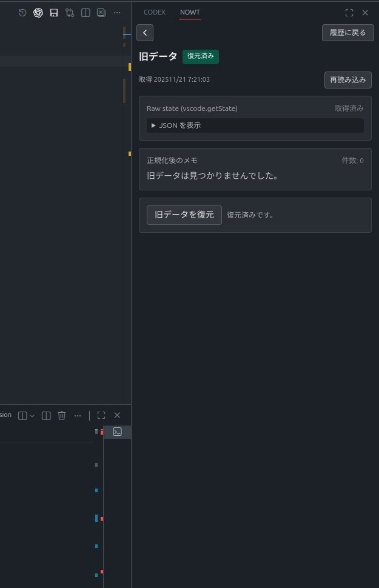Image resolution: width=379 pixels, height=588 pixels.
Task: Click the 件数: 0 count
Action: [x=352, y=161]
